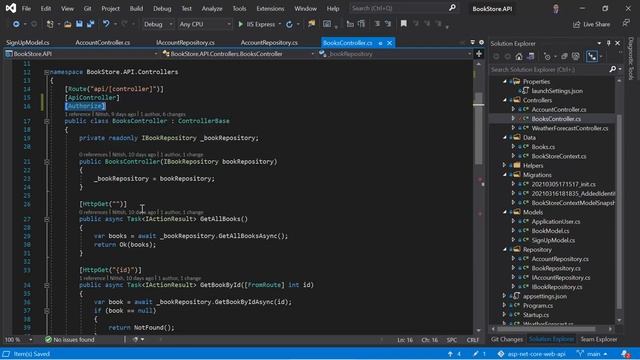This screenshot has height=360, width=640.
Task: Expand the Helpers folder in Solution Explorer
Action: click(505, 165)
